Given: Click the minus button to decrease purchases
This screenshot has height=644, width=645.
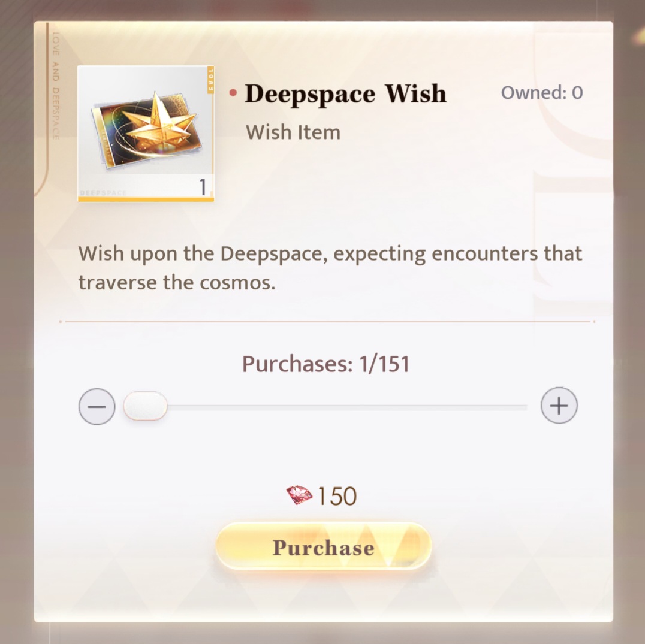Looking at the screenshot, I should 97,406.
